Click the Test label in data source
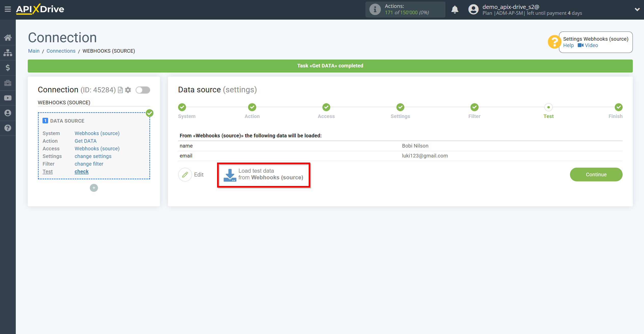This screenshot has height=334, width=644. coord(48,171)
